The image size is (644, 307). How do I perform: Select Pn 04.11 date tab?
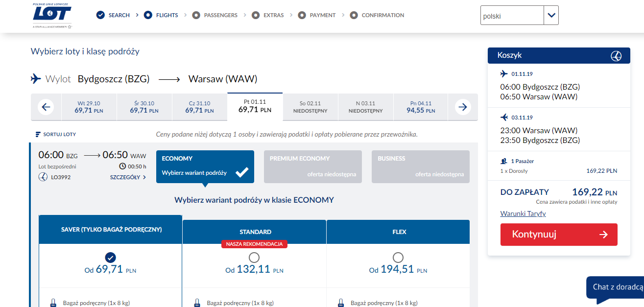point(421,107)
